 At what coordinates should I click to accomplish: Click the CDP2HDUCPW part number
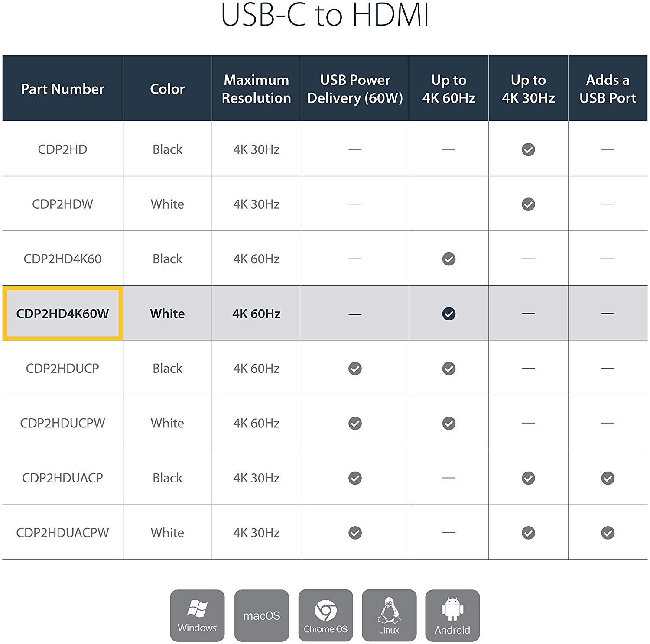(62, 423)
